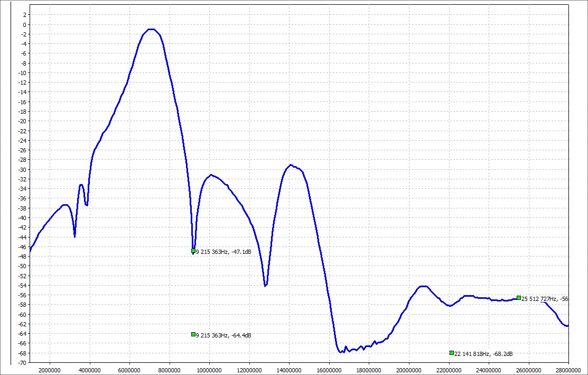Click the "25 512 727Hz, -56" label text
This screenshot has width=588, height=375.
click(x=545, y=299)
